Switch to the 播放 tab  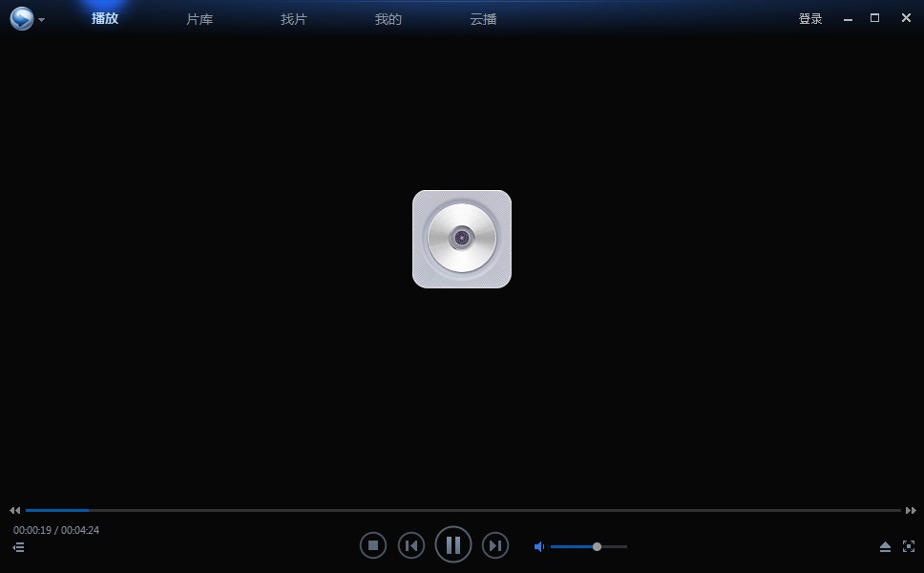(x=105, y=19)
